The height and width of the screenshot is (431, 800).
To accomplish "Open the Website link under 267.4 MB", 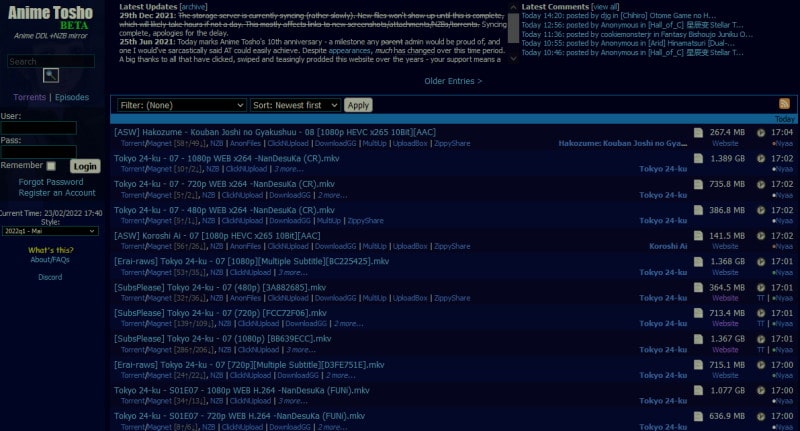I will point(725,143).
